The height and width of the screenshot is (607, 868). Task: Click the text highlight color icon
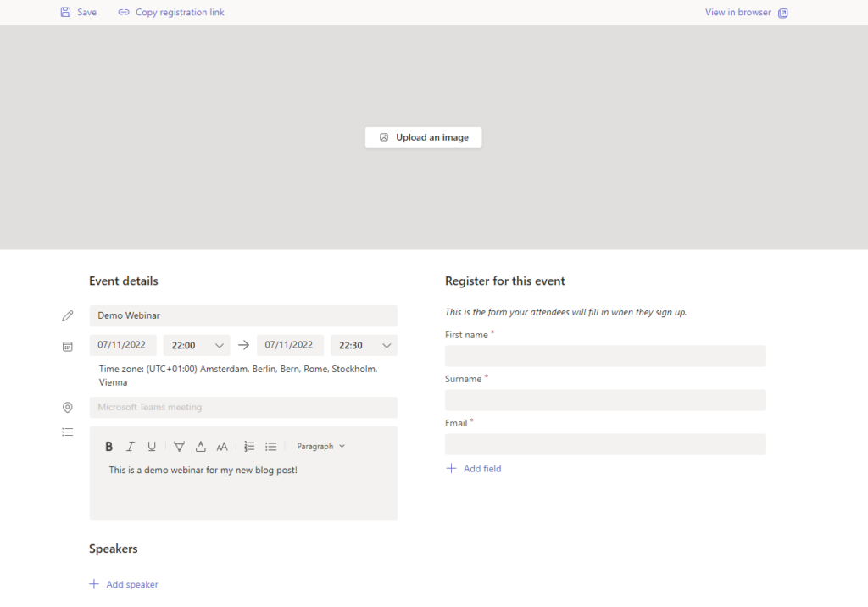point(179,447)
